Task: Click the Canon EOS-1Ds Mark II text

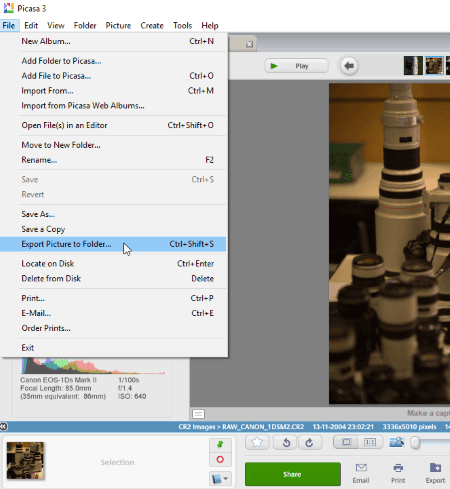Action: click(58, 380)
